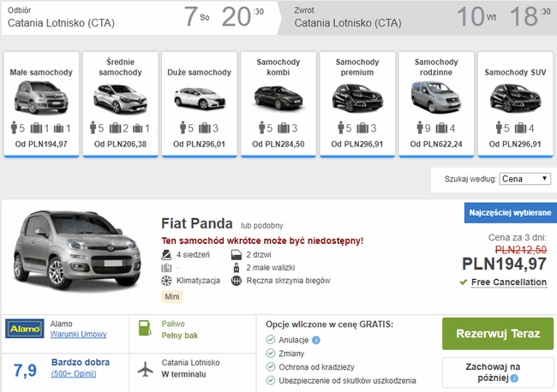
Task: Click the W terminalu location text
Action: point(183,374)
